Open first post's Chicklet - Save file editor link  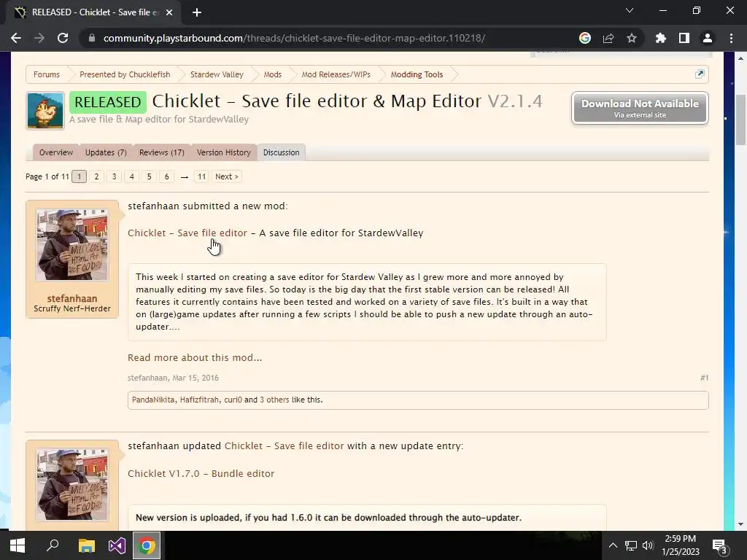point(187,233)
